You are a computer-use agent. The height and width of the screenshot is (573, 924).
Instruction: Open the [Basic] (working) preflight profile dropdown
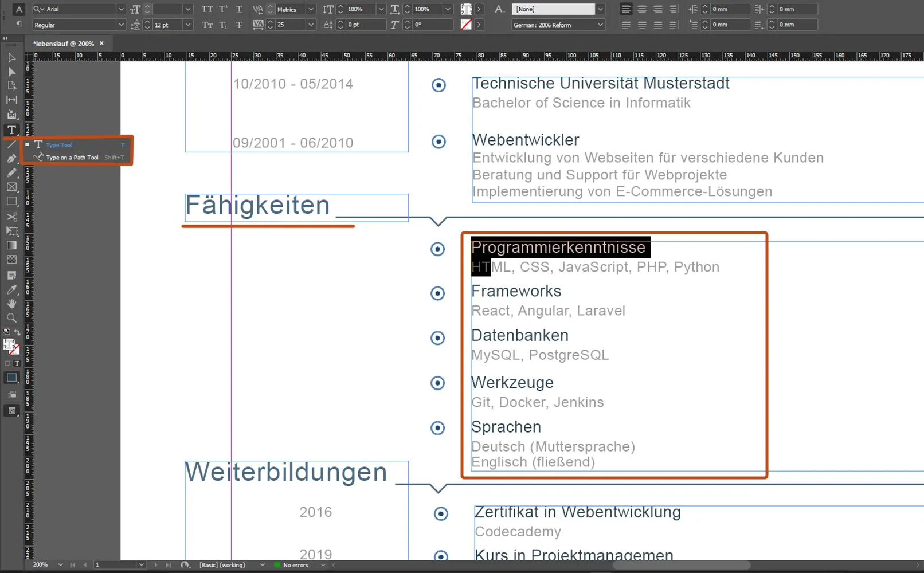pyautogui.click(x=262, y=565)
